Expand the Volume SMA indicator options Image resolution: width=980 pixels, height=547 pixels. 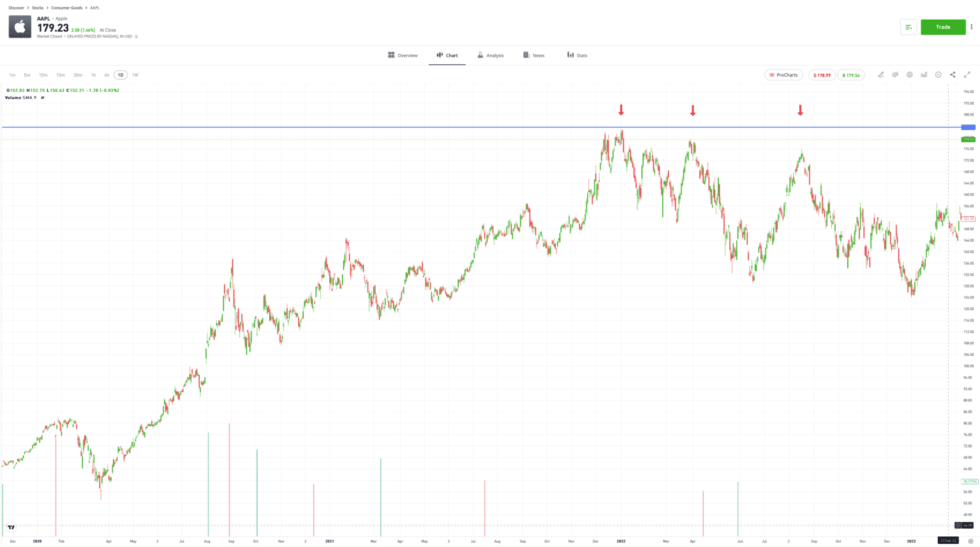click(x=43, y=97)
